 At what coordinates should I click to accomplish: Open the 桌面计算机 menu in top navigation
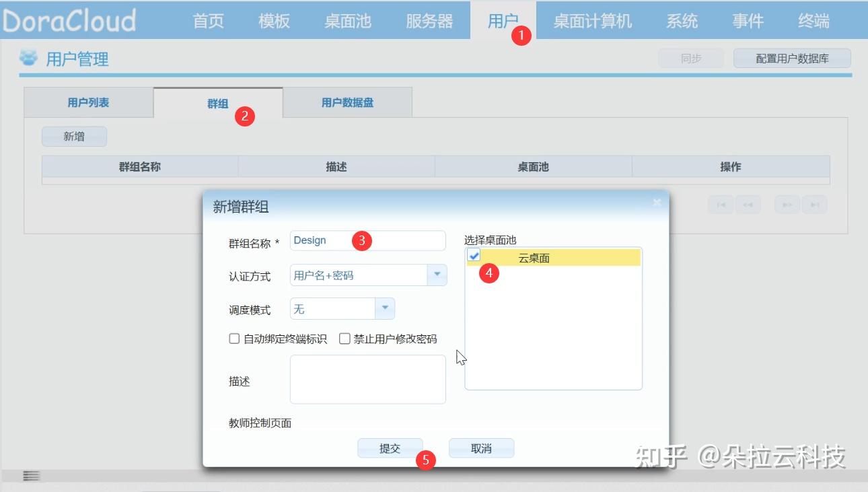[x=593, y=21]
